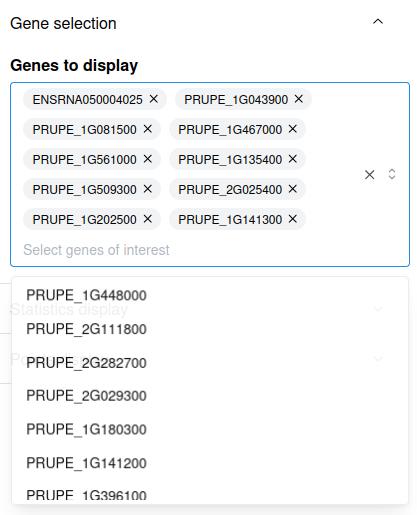Remove the PRUPE_1G043900 gene tag
This screenshot has width=417, height=515.
click(299, 99)
